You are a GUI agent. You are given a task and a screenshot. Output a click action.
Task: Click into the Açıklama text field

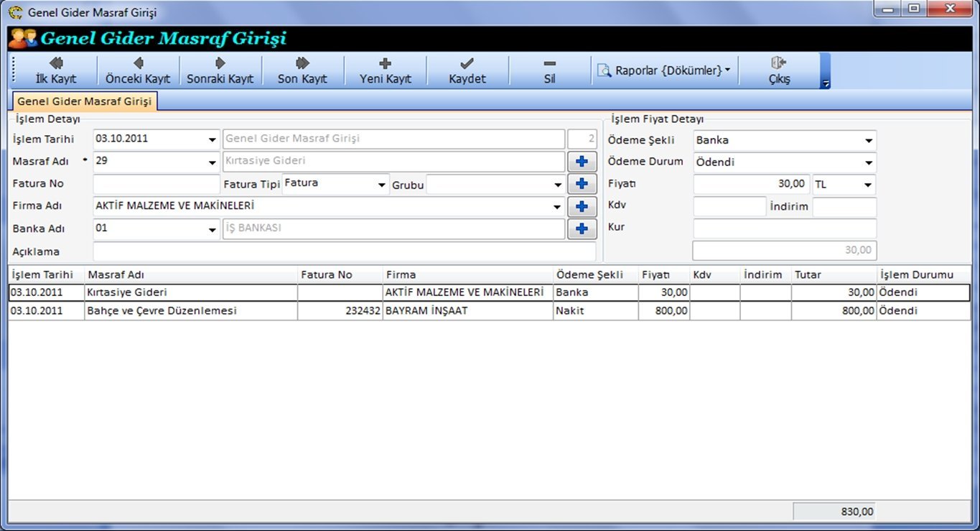coord(344,252)
